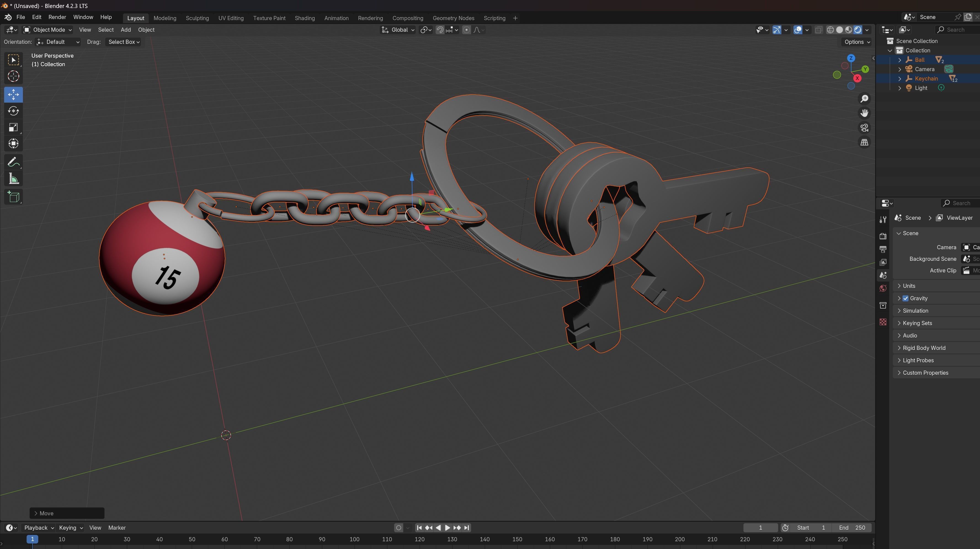This screenshot has height=549, width=980.
Task: Click the viewport Options button
Action: pyautogui.click(x=857, y=42)
